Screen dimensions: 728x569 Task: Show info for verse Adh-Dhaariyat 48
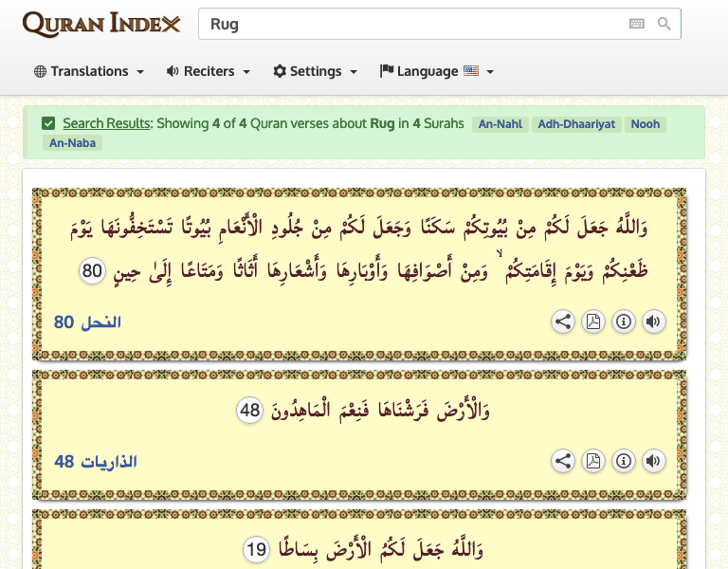[x=624, y=461]
